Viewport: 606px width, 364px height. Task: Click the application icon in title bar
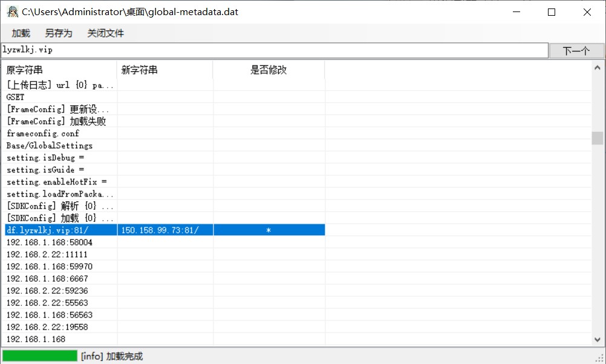click(12, 11)
